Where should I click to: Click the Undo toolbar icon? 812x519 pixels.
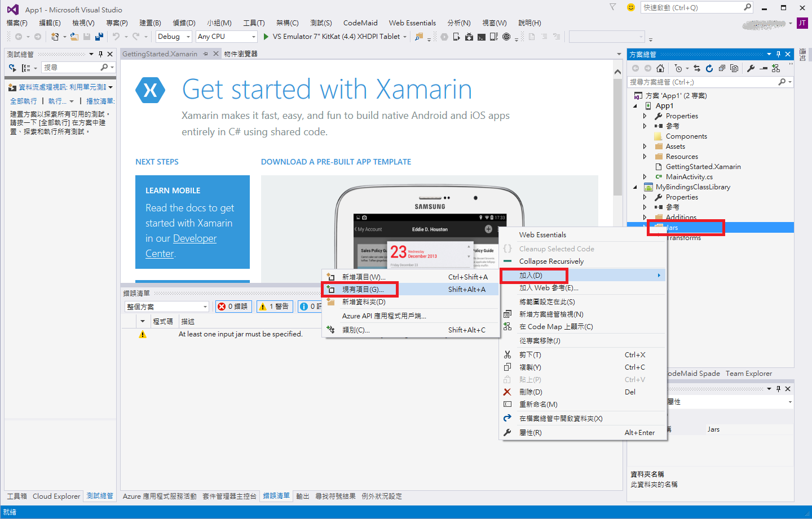[116, 37]
